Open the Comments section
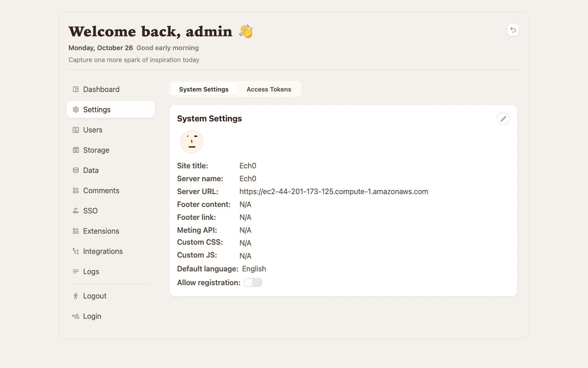The height and width of the screenshot is (368, 588). [111, 190]
